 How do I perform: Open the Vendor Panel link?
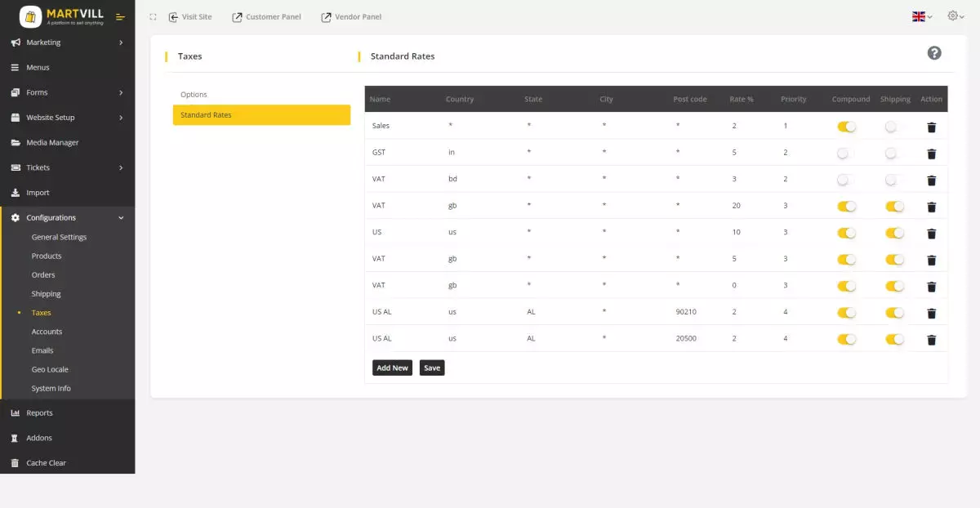351,17
